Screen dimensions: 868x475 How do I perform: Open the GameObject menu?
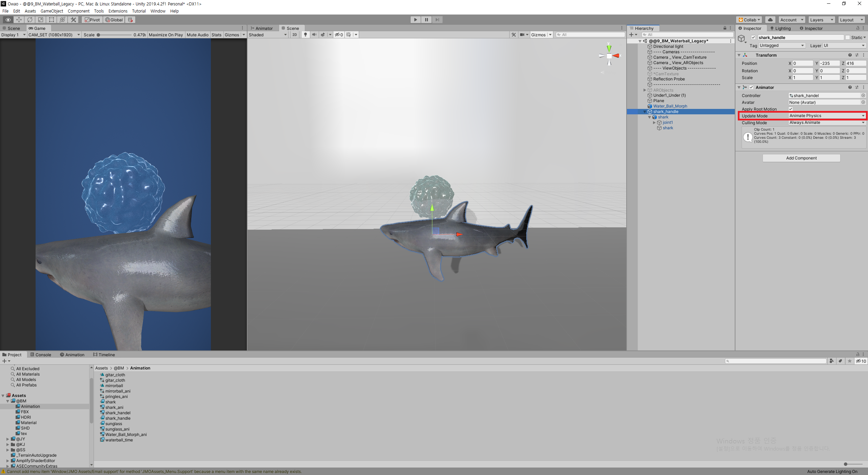click(x=52, y=11)
